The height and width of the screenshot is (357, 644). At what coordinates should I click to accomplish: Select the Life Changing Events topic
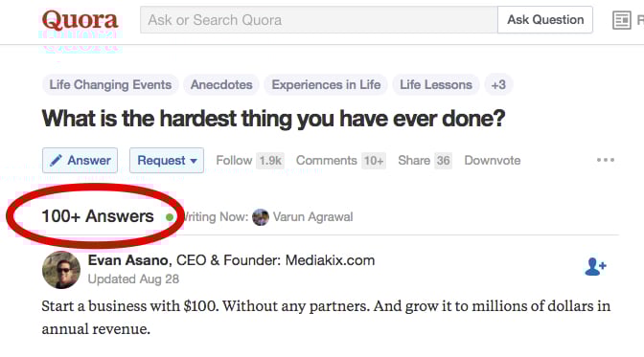point(110,84)
